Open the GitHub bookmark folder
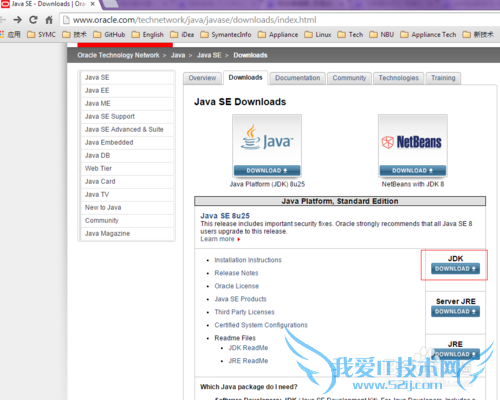 [109, 35]
